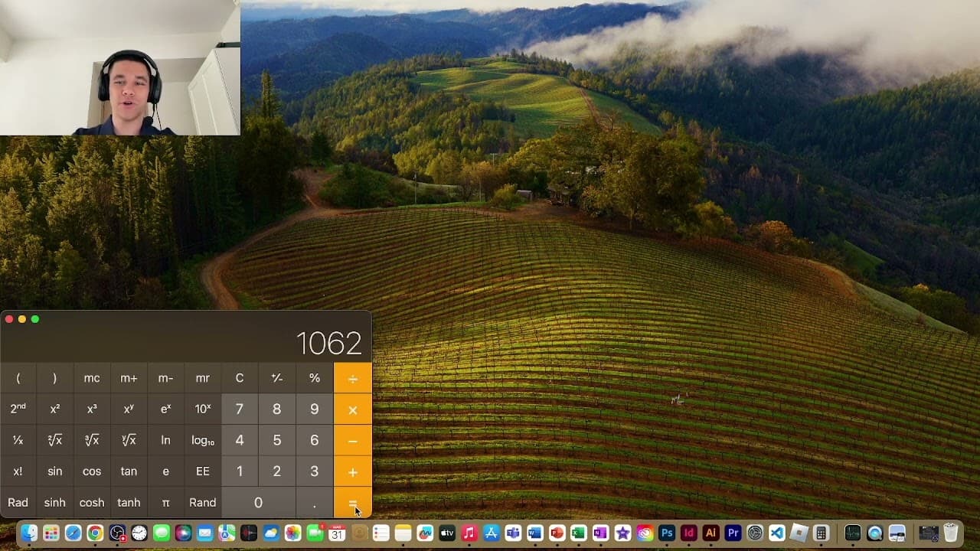Click the e to the x key

[165, 409]
